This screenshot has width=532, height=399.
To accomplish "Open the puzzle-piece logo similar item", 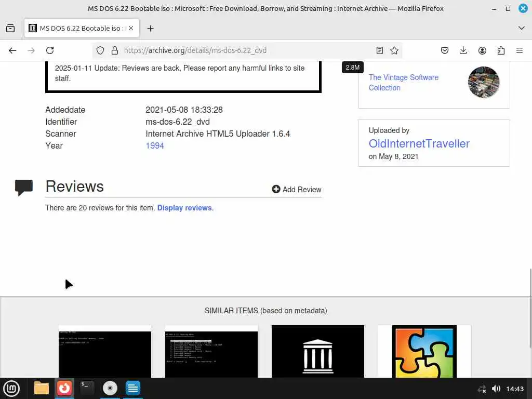I will 424,352.
